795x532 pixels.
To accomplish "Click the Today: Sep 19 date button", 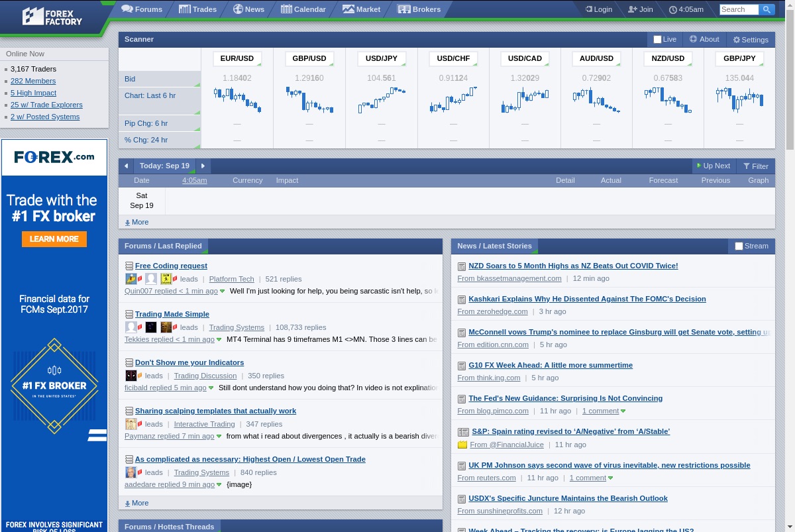I will tap(164, 166).
